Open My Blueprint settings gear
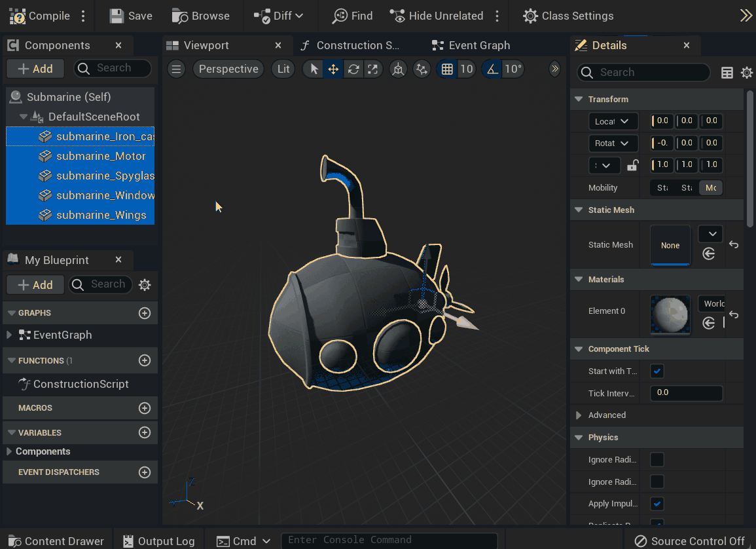The height and width of the screenshot is (549, 756). (x=145, y=284)
